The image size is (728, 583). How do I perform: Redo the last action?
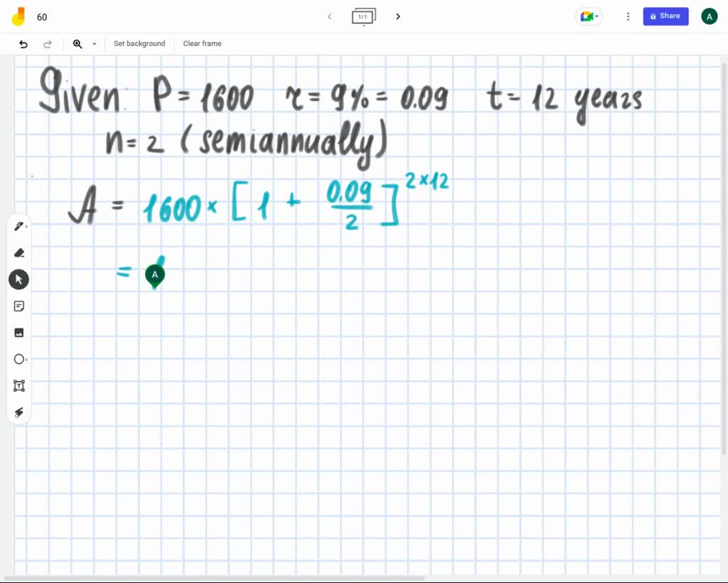(48, 43)
